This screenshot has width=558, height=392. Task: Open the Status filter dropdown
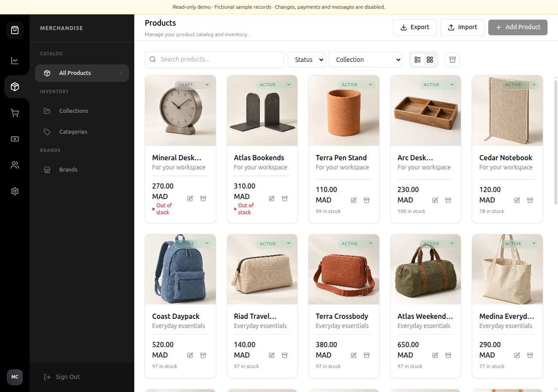pyautogui.click(x=306, y=60)
